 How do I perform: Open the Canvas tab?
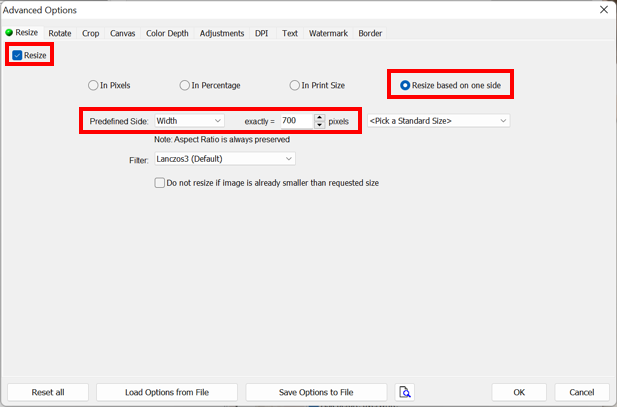coord(122,33)
